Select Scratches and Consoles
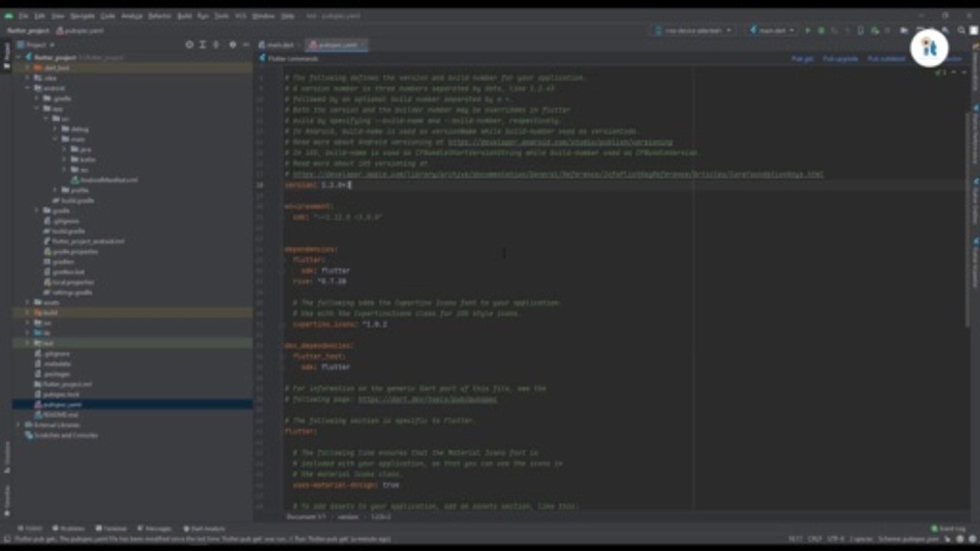Viewport: 980px width, 551px height. (x=61, y=435)
